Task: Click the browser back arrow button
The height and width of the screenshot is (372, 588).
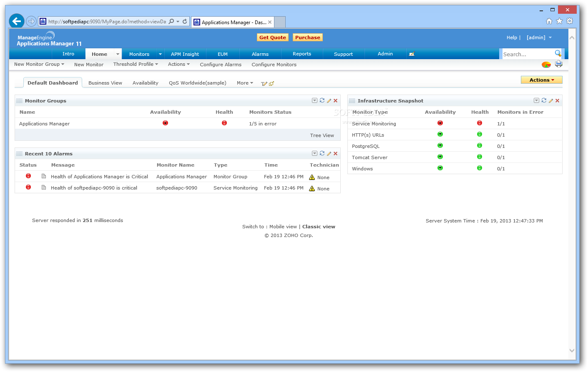Action: [17, 21]
